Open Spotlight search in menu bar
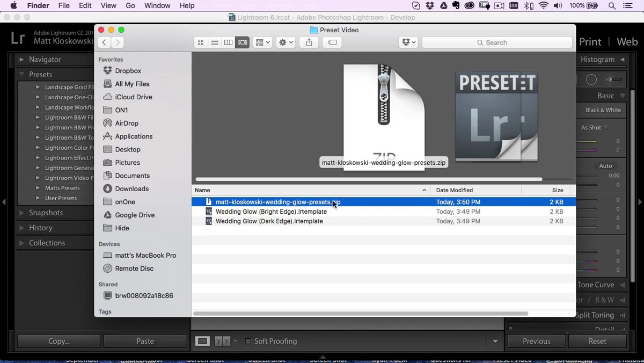 [612, 6]
